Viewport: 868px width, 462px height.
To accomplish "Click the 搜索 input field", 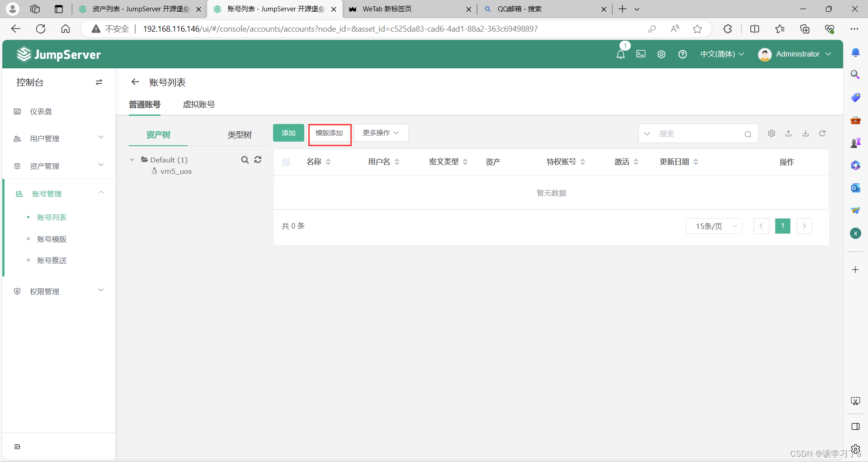I will (698, 134).
